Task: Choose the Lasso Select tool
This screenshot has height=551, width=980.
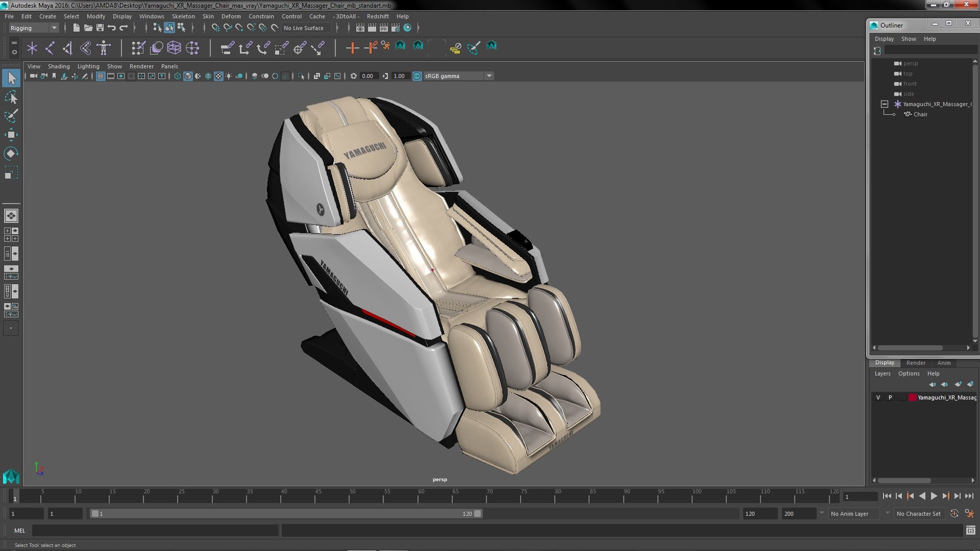Action: click(11, 97)
